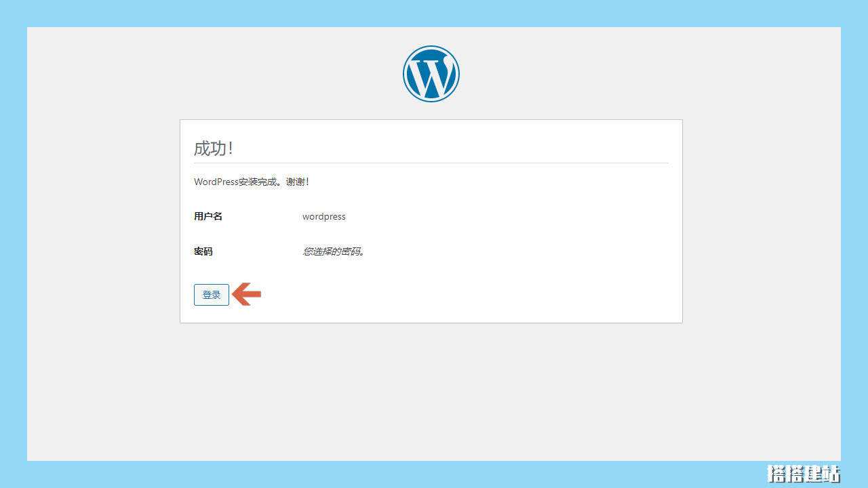
Task: Click the 成功! heading text
Action: click(x=214, y=148)
